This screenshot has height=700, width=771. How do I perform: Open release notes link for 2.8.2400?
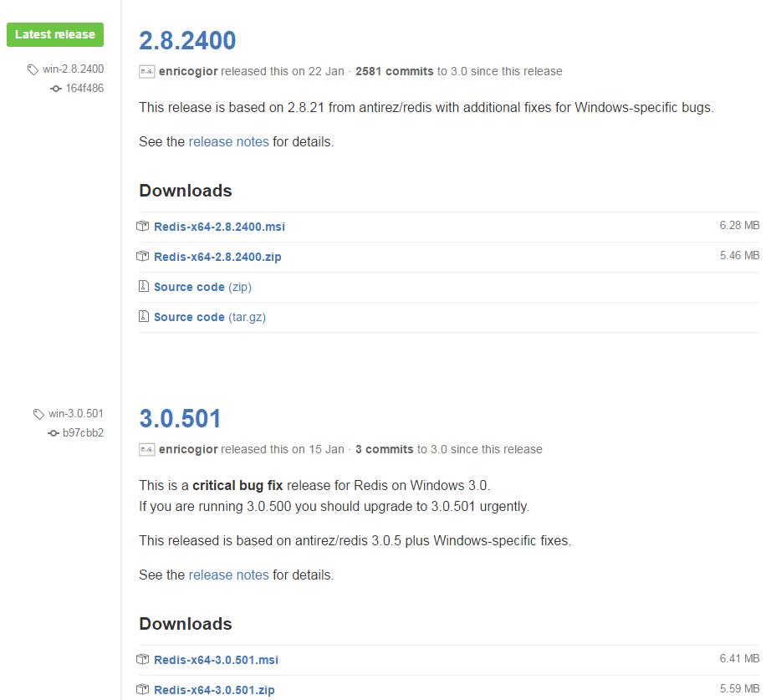click(x=228, y=141)
